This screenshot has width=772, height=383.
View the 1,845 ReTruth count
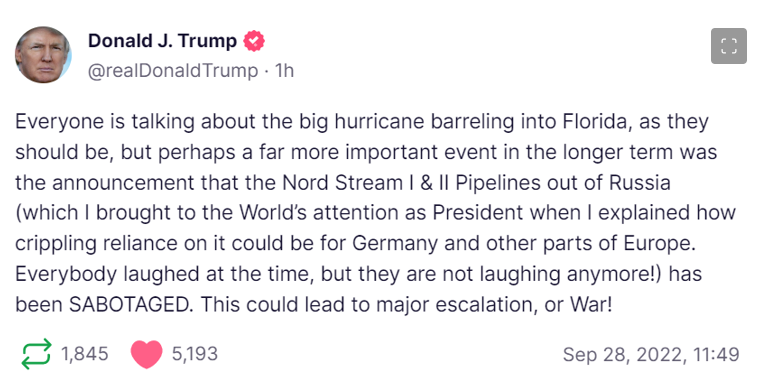(85, 354)
